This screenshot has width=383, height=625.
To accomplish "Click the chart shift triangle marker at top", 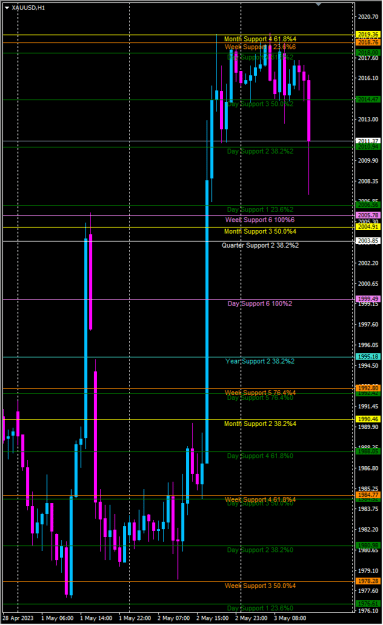I will (318, 4).
